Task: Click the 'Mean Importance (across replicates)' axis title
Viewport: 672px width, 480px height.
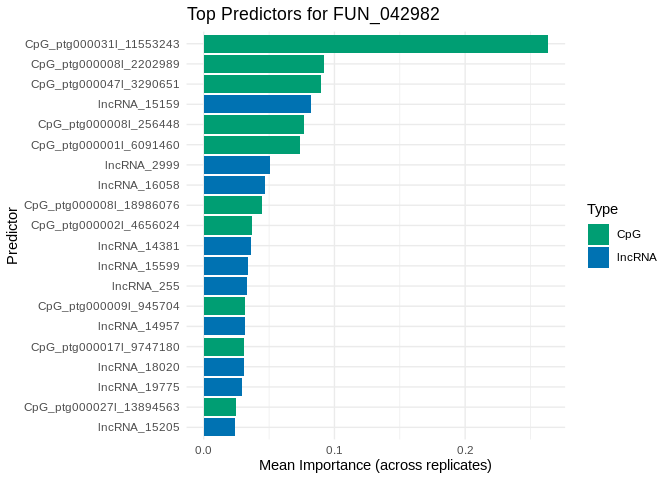Action: point(375,466)
